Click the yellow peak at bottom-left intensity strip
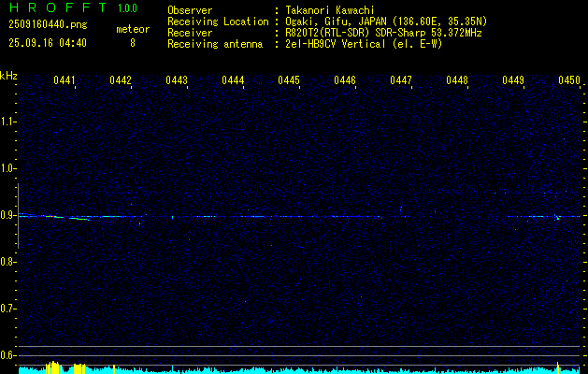 pos(53,367)
